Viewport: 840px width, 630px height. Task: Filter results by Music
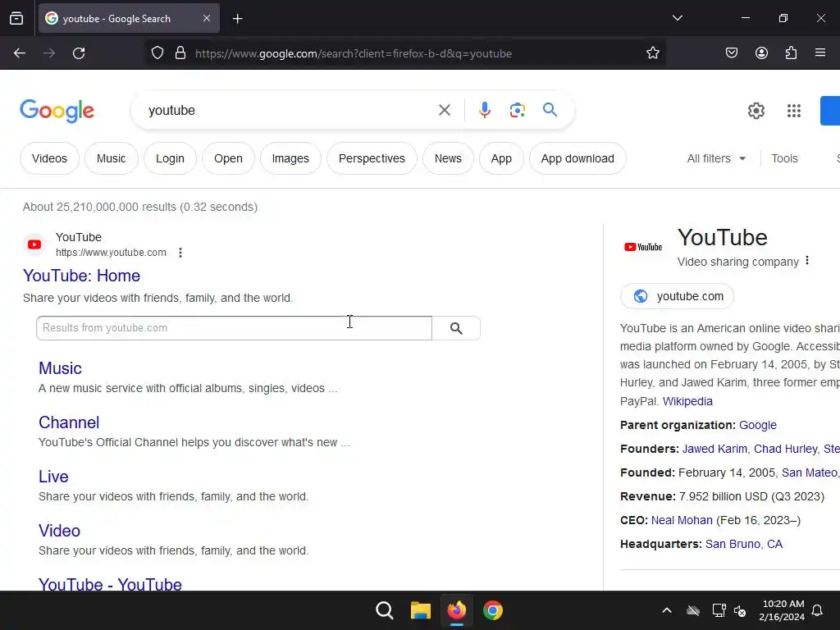111,158
